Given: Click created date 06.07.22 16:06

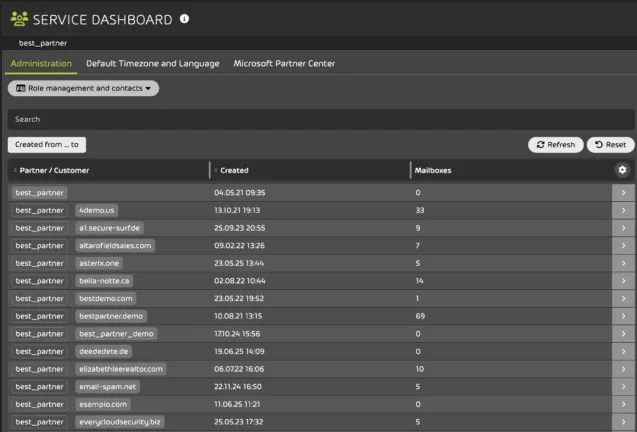Looking at the screenshot, I should click(239, 369).
